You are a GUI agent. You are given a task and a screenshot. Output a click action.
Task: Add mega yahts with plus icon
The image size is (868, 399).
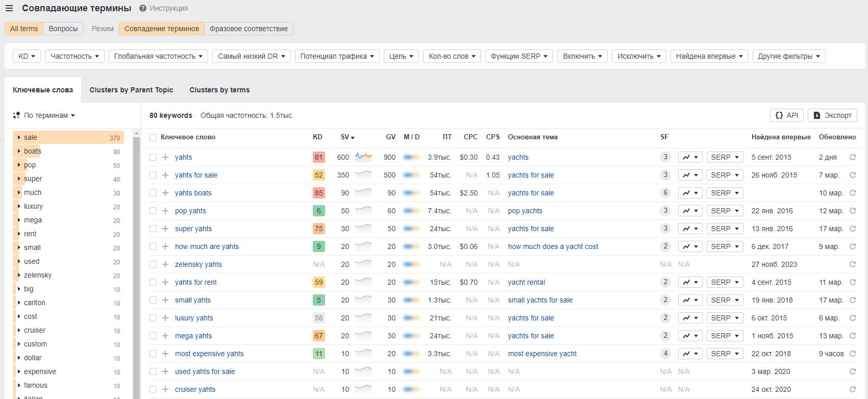[x=165, y=336]
